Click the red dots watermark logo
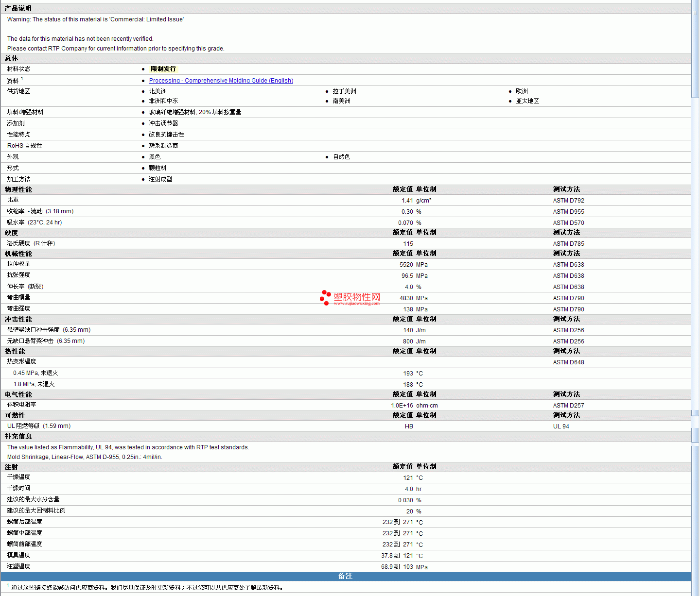Viewport: 700px width, 596px height. click(325, 298)
